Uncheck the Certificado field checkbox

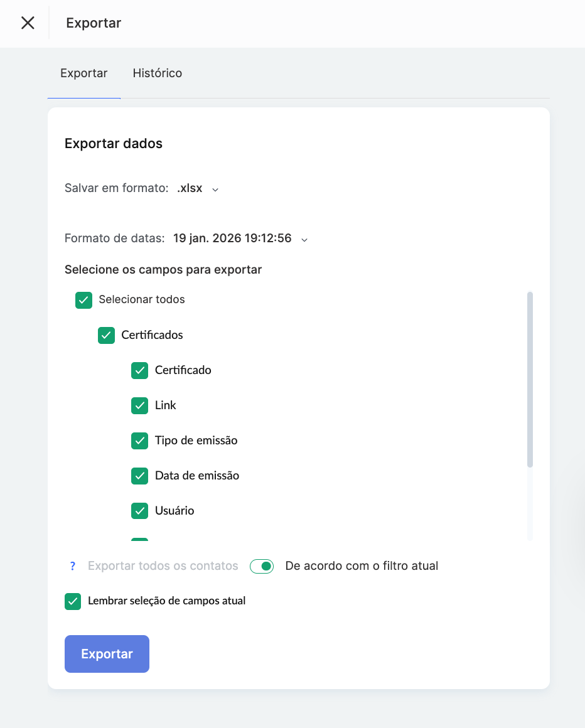pyautogui.click(x=139, y=370)
